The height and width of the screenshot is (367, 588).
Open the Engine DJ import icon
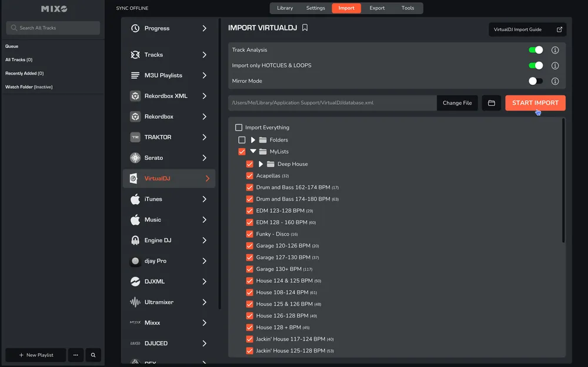pyautogui.click(x=136, y=240)
